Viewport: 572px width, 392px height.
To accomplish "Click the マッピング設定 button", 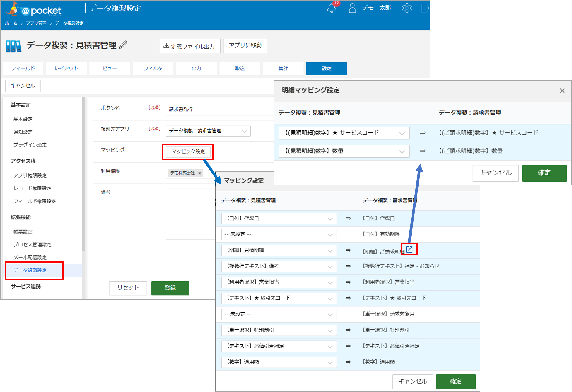I will [188, 151].
